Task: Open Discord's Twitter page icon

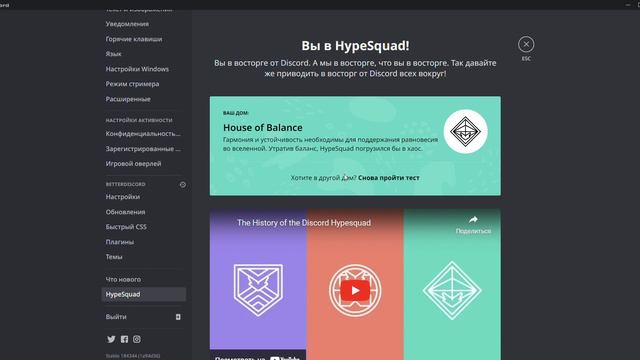Action: click(x=111, y=339)
